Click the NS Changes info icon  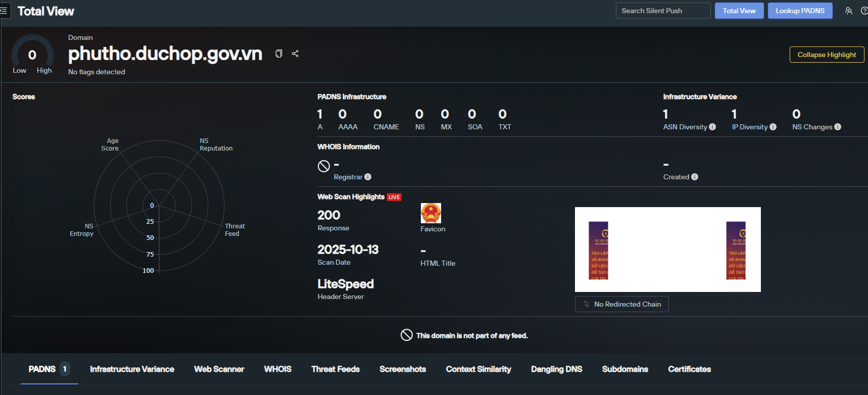(x=838, y=127)
